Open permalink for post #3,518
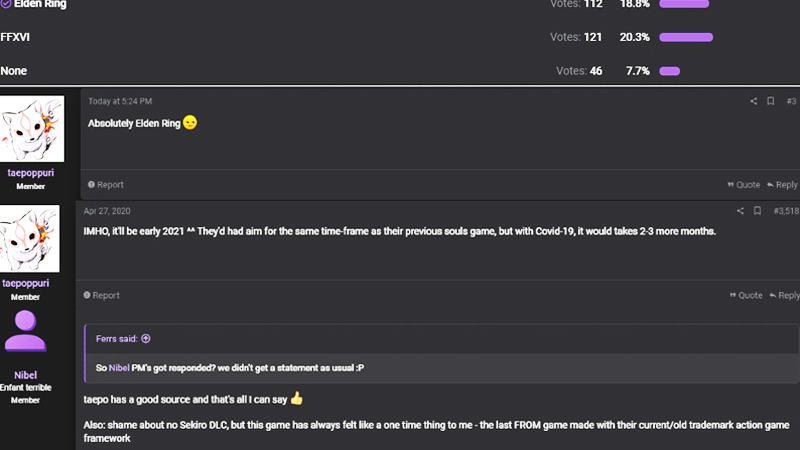 [783, 211]
